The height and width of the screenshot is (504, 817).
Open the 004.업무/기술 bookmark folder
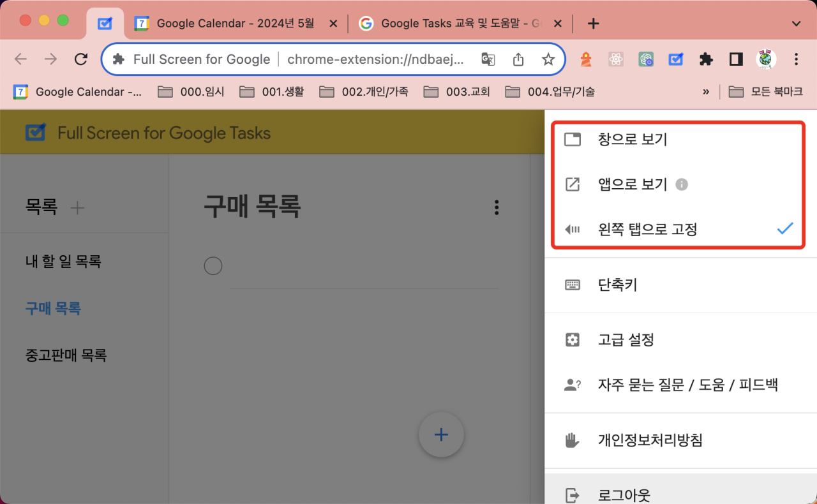pyautogui.click(x=550, y=92)
